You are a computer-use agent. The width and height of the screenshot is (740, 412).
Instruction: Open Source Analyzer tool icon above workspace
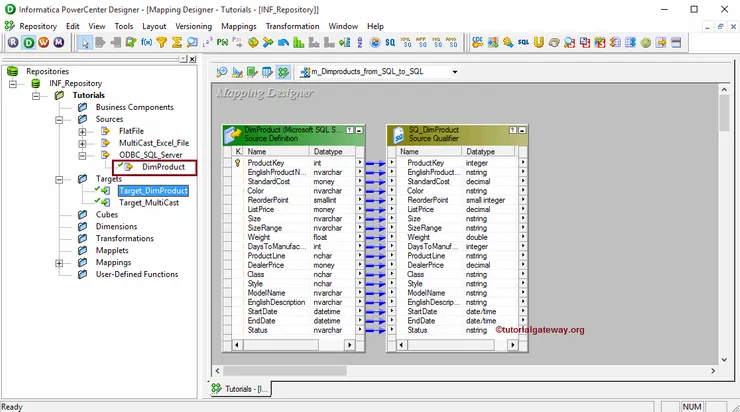coord(221,72)
